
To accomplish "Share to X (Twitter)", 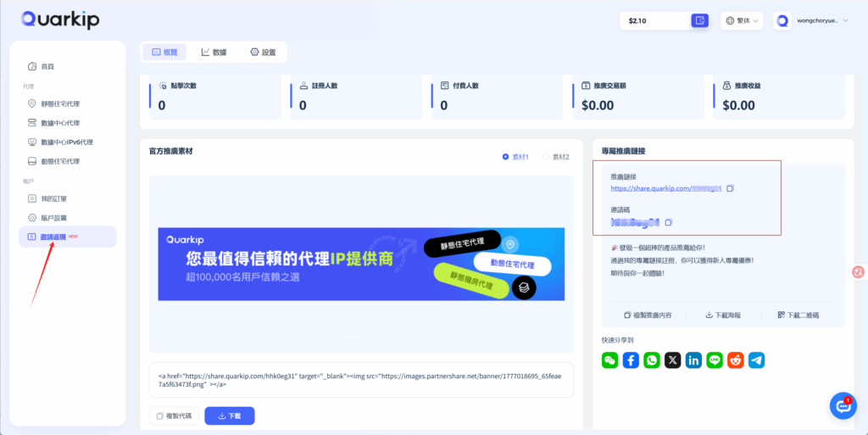I will pyautogui.click(x=672, y=360).
